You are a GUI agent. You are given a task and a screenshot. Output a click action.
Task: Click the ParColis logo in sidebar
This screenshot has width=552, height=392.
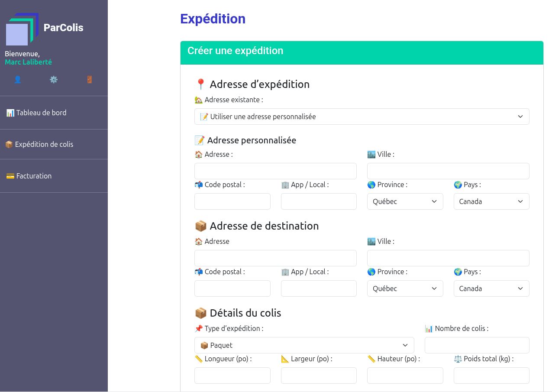[x=23, y=29]
